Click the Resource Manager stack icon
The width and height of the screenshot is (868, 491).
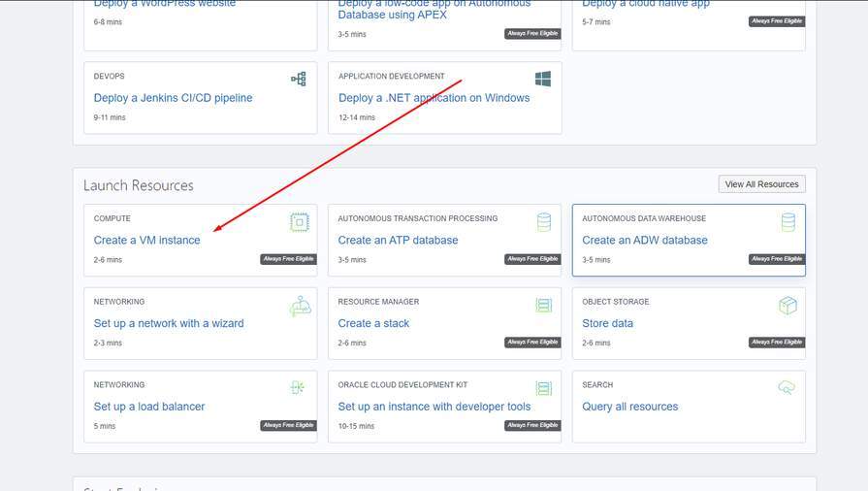click(543, 307)
